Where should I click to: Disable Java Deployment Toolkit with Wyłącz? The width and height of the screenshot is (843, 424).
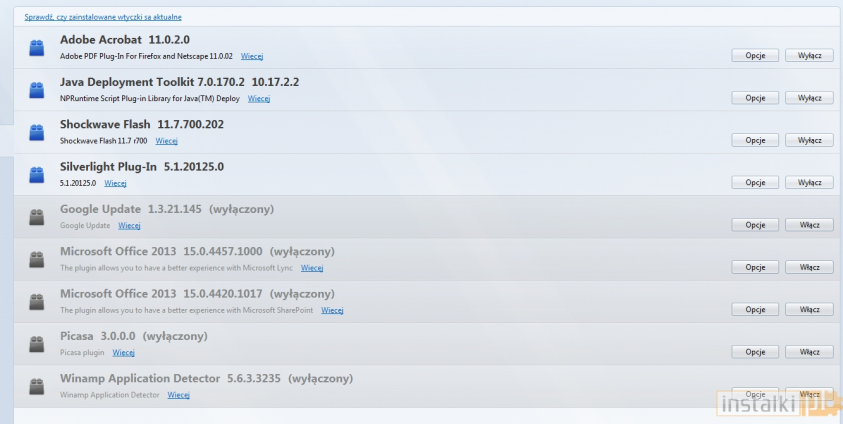809,98
